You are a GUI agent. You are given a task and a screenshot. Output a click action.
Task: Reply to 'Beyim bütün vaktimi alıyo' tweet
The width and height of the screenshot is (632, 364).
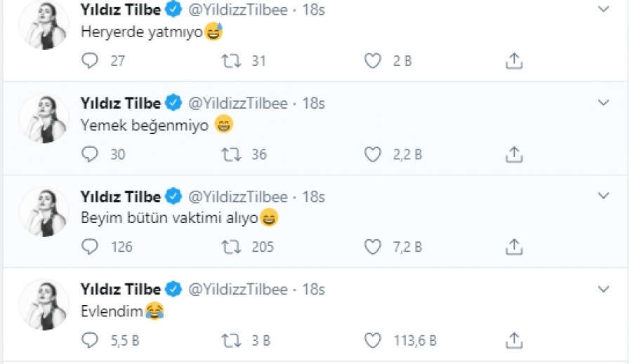tap(91, 247)
